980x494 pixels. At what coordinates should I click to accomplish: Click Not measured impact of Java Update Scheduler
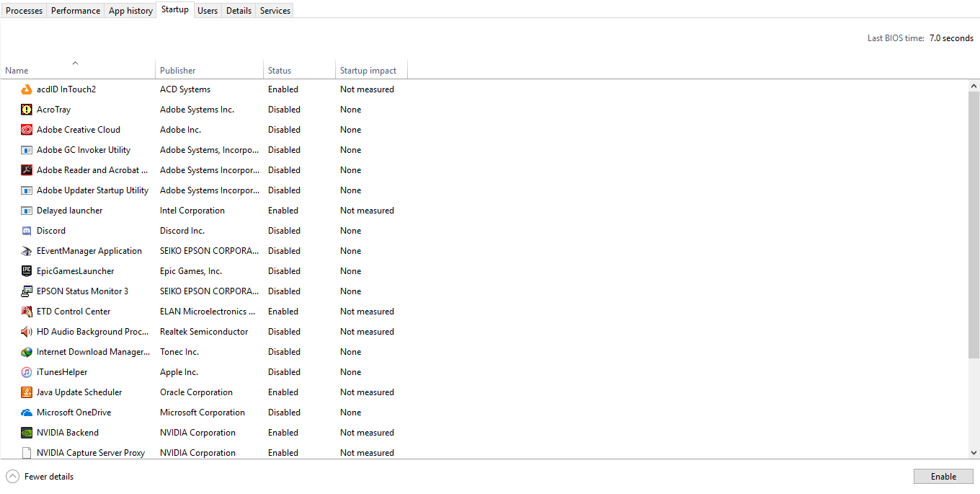367,392
